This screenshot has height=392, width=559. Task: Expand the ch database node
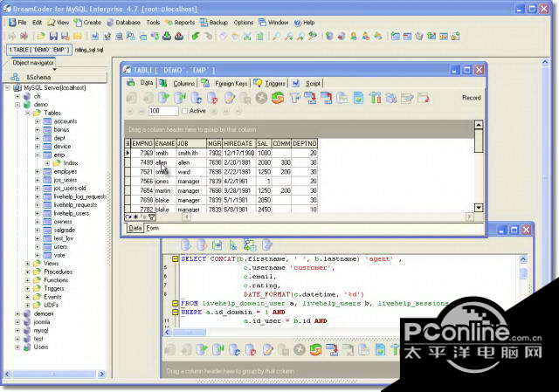click(x=17, y=96)
